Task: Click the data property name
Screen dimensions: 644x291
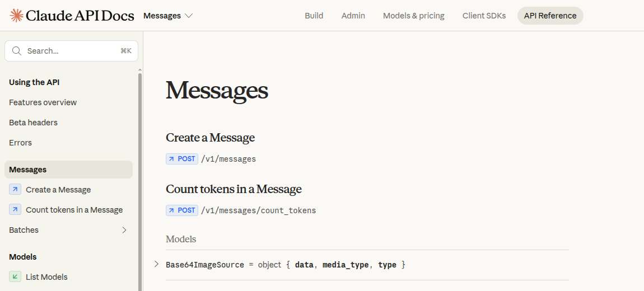Action: click(304, 265)
